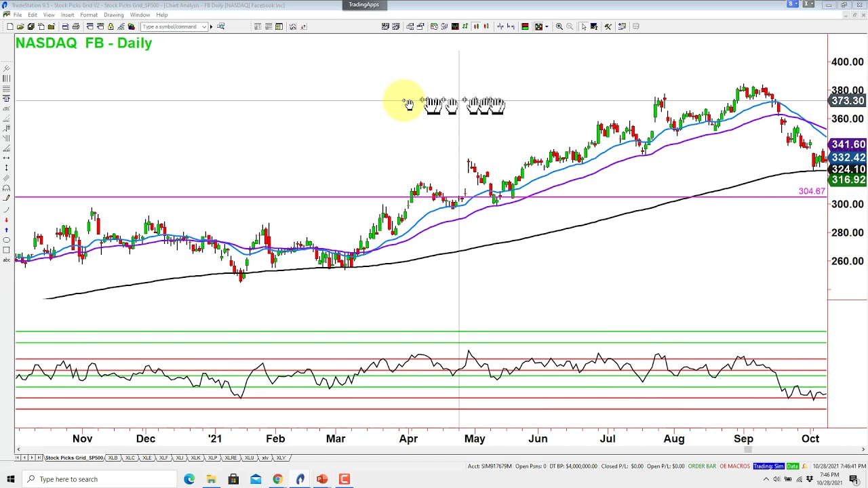
Task: Click the Windows Start button
Action: point(10,479)
